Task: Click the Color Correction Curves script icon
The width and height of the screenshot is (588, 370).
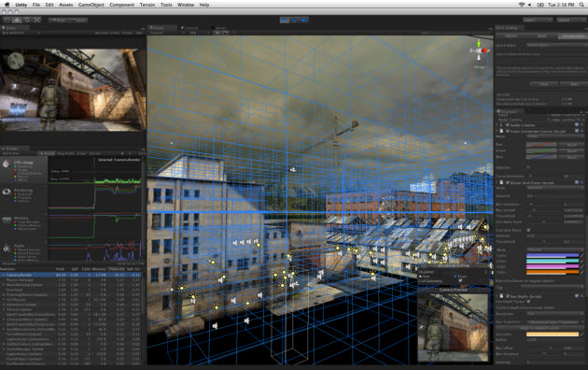Action: 501,131
